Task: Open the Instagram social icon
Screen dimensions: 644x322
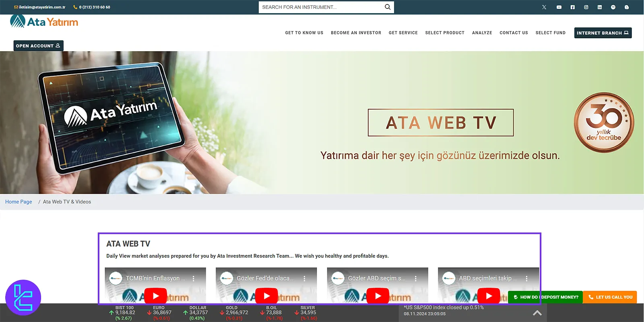Action: (586, 7)
